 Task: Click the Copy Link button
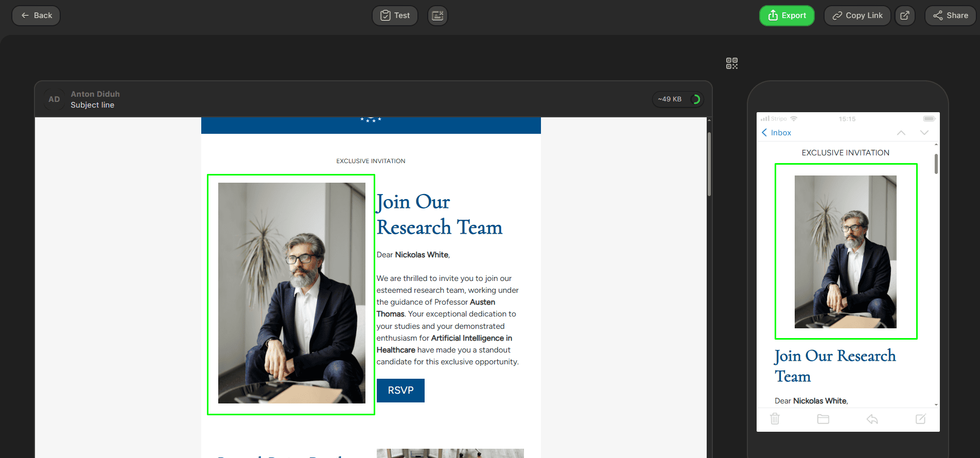(857, 15)
